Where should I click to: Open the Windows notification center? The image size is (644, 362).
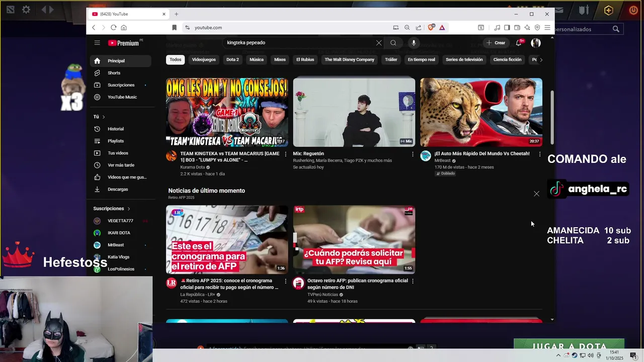click(633, 355)
